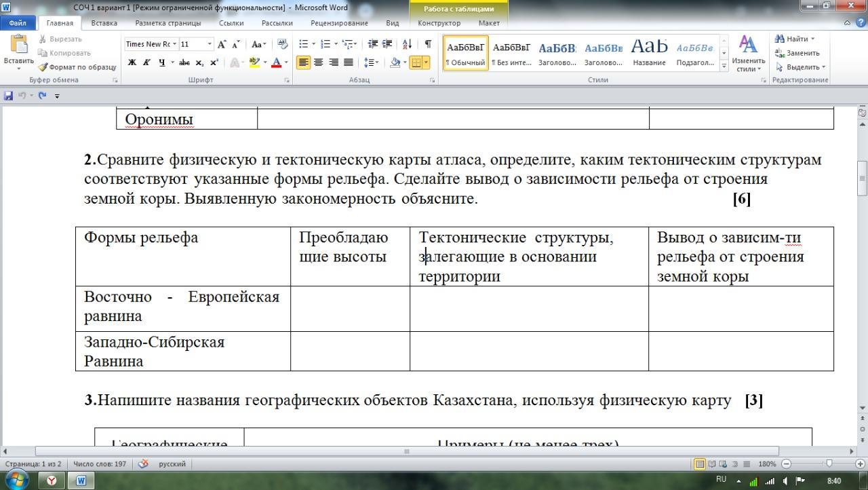Screen dimensions: 868x490
Task: Click Найти (Find) button
Action: [x=795, y=39]
